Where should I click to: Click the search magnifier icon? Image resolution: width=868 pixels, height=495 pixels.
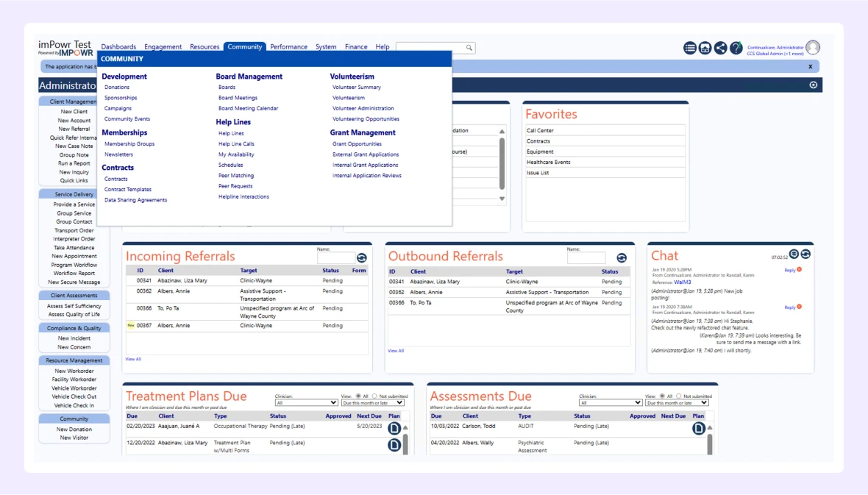tap(469, 48)
